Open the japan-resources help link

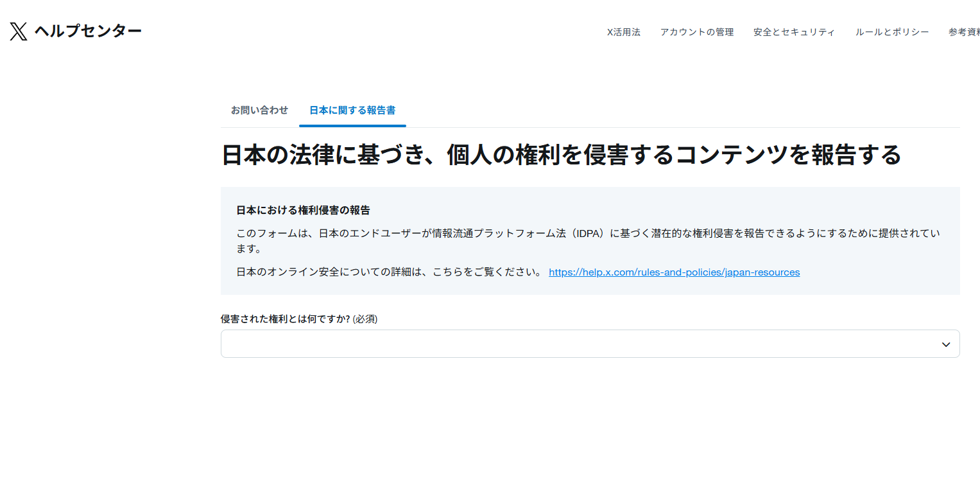click(x=674, y=272)
